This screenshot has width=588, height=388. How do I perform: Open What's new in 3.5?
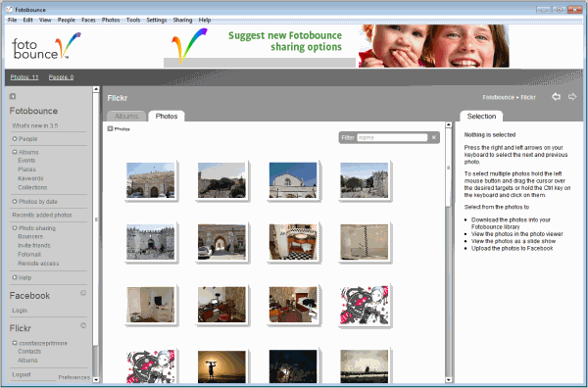click(x=35, y=125)
